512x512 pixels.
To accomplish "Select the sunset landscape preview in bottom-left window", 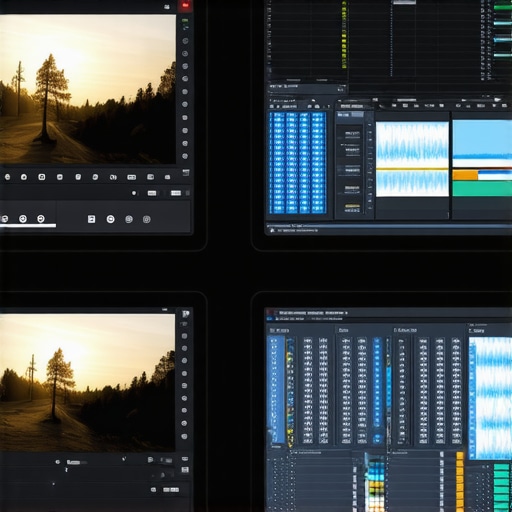I will coord(87,383).
